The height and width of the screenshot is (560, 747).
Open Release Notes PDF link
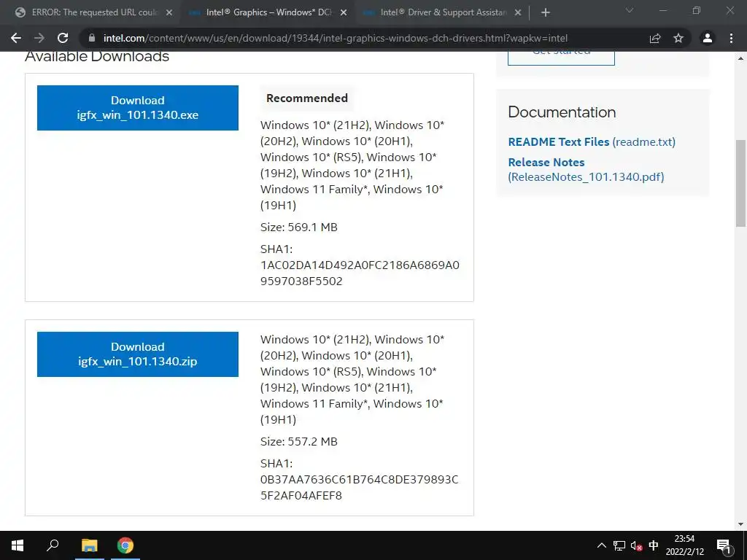(x=586, y=169)
